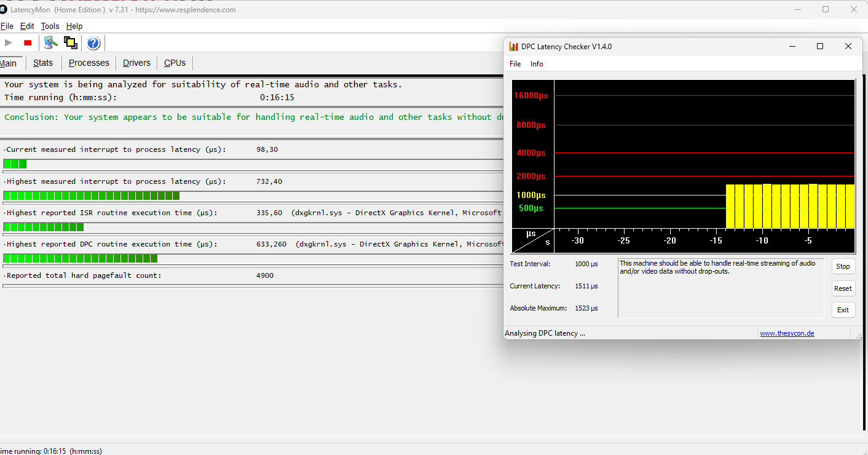Click the machine suitability message box
The width and height of the screenshot is (868, 455).
click(720, 288)
